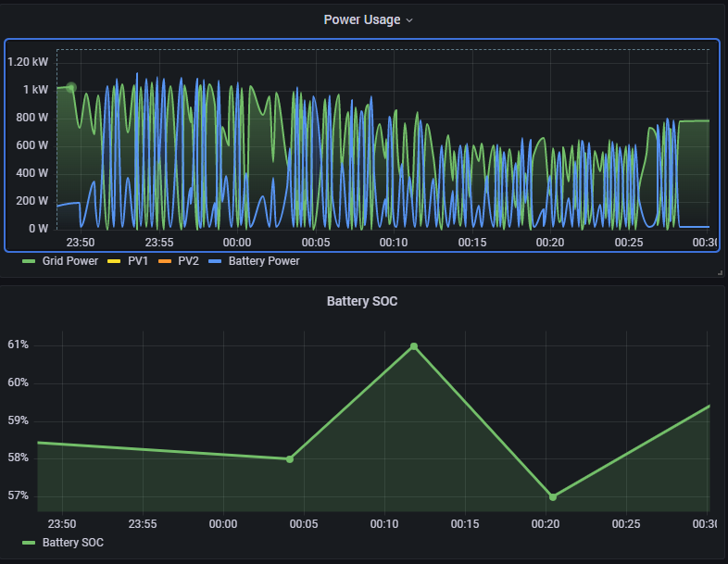Click the 58% data point near 00:05

pos(290,459)
